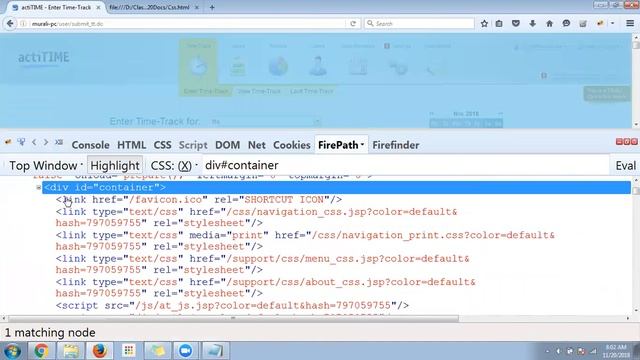640x360 pixels.
Task: Select the highlighted div id="container" line
Action: coord(336,187)
